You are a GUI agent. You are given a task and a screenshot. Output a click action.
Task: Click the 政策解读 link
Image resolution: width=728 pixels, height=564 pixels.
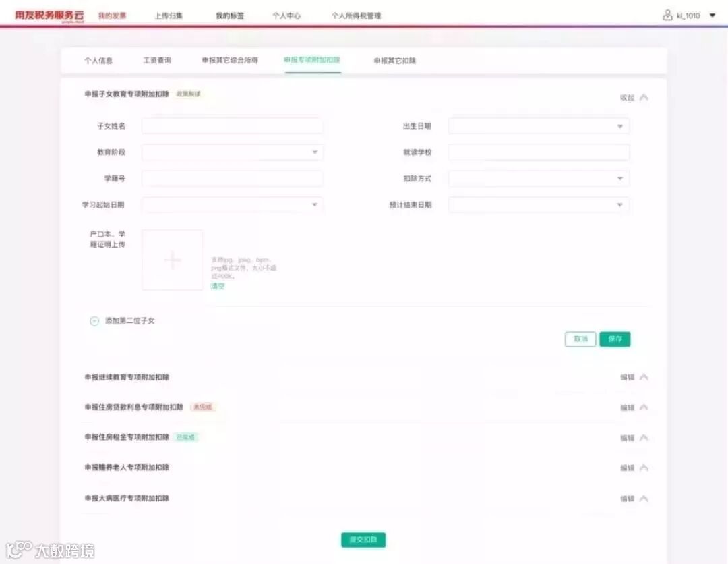click(x=189, y=94)
